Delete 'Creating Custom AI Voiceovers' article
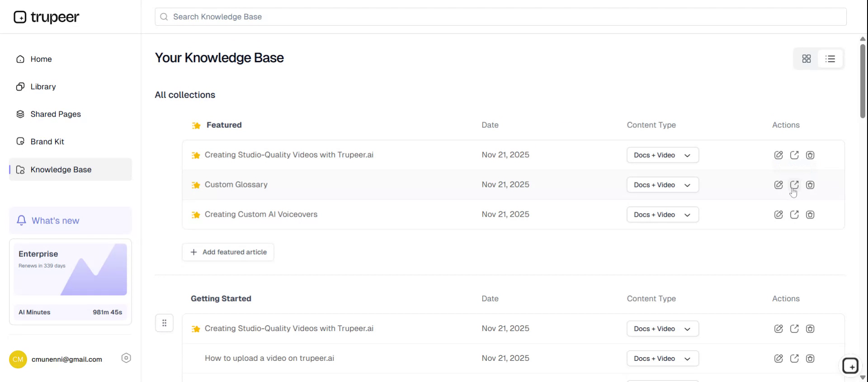Viewport: 868px width, 382px height. tap(810, 214)
